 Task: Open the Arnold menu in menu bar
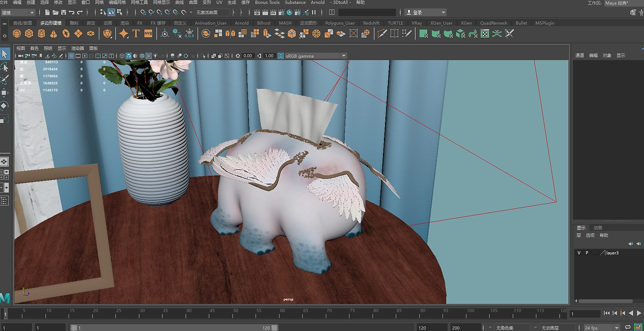(x=317, y=3)
